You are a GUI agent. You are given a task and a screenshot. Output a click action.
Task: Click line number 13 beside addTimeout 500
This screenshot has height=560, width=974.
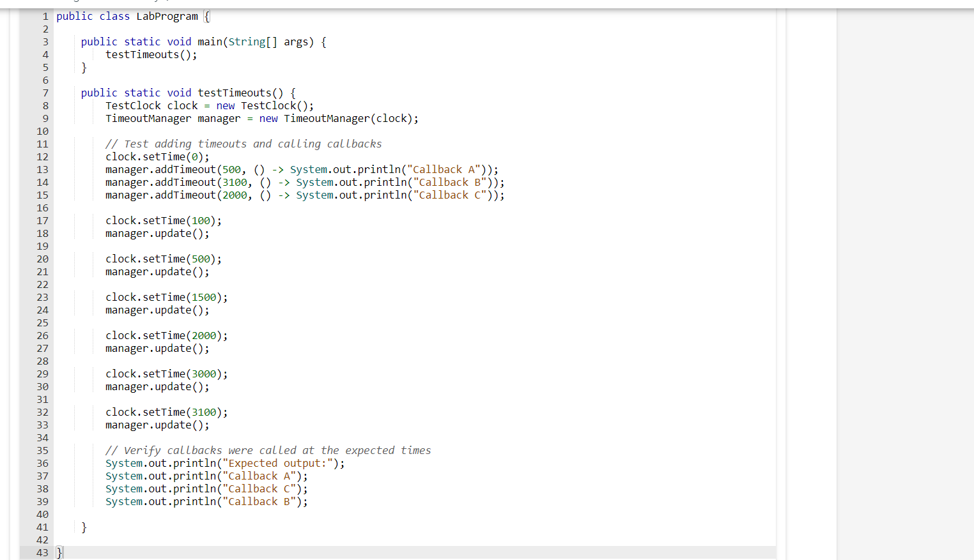[x=43, y=169]
